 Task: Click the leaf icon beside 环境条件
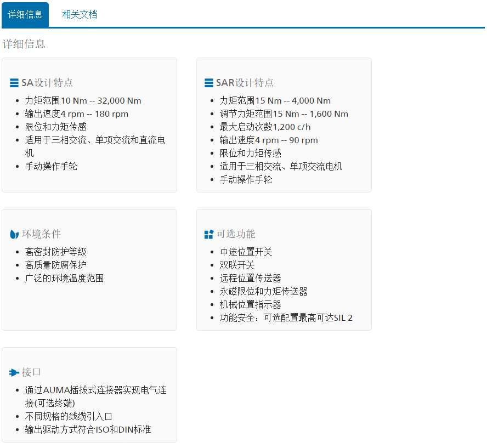coord(14,235)
